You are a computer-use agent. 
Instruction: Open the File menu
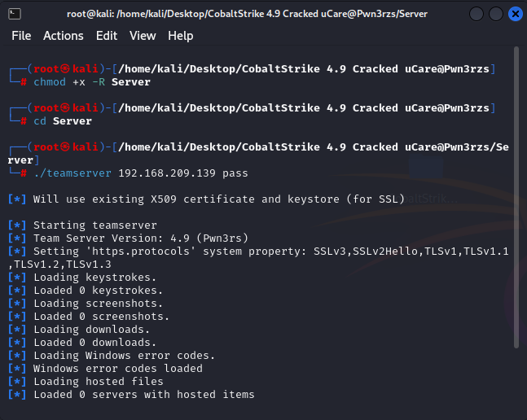pyautogui.click(x=21, y=36)
